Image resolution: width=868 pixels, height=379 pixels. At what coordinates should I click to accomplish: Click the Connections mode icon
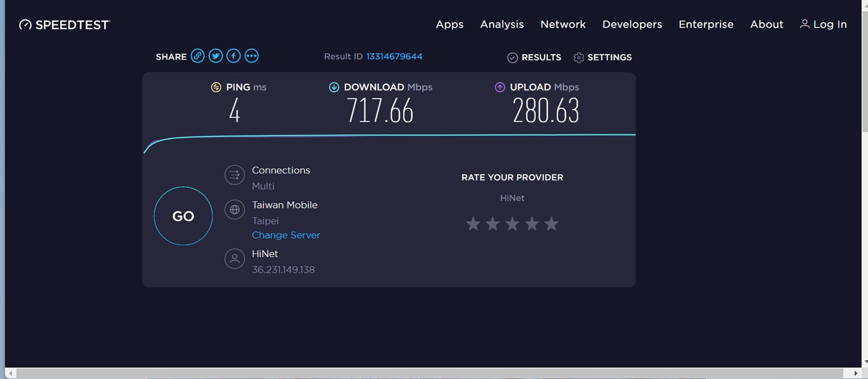pyautogui.click(x=234, y=175)
